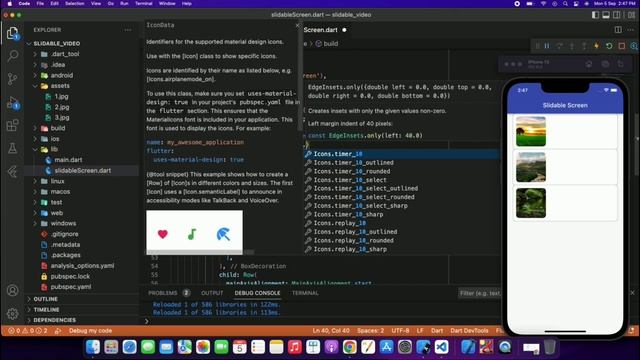Click simulator screenshot icon
Viewport: 640px width, 360px height.
pos(605,64)
